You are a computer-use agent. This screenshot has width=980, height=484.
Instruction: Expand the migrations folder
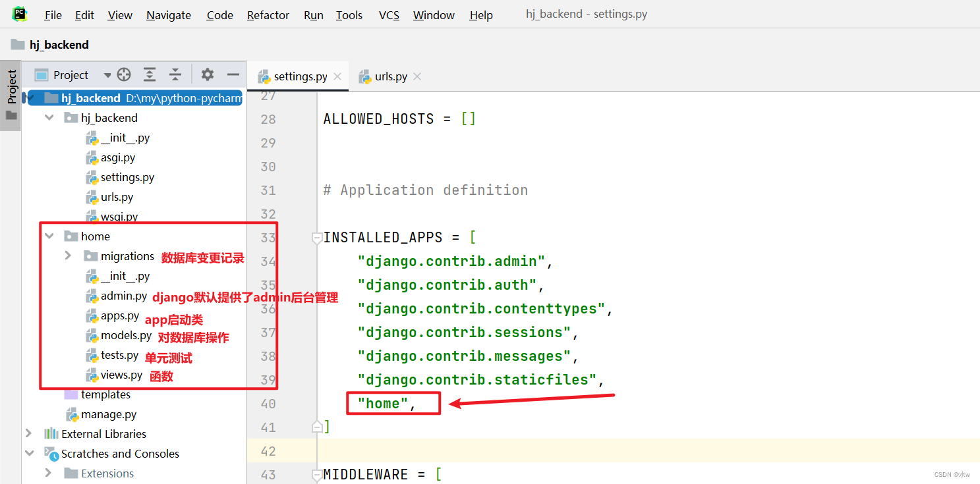[x=68, y=256]
